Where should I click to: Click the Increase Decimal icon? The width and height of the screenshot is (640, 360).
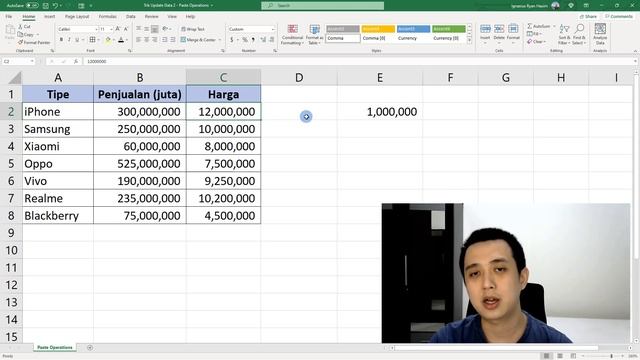263,40
